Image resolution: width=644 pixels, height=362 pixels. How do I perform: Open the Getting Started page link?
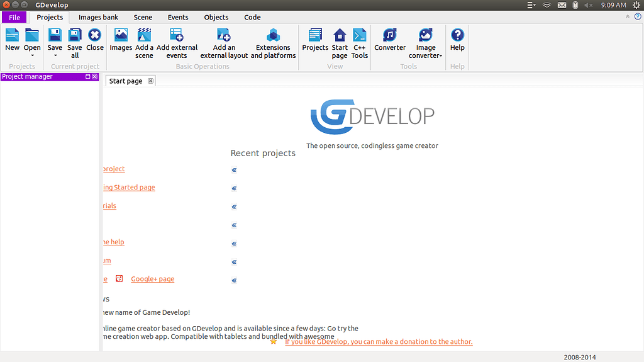point(129,187)
